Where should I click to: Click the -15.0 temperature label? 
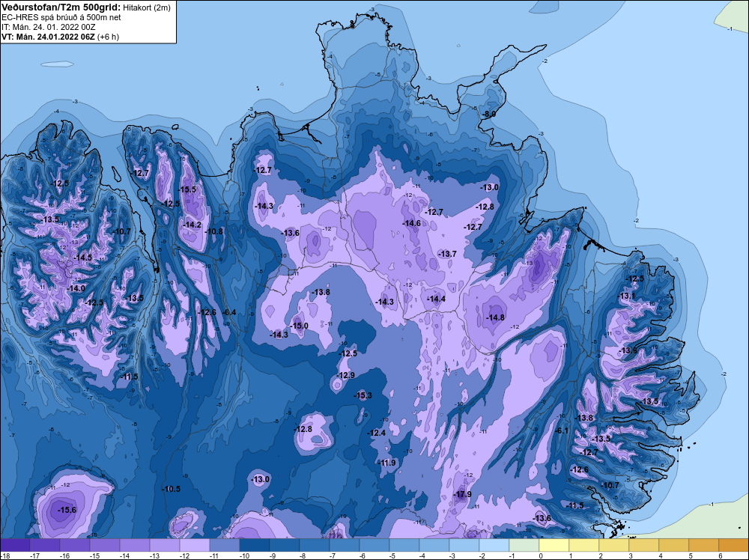point(300,326)
